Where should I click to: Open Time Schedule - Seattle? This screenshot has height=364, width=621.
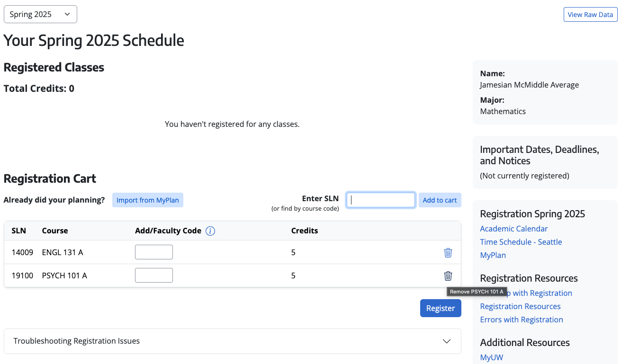521,242
